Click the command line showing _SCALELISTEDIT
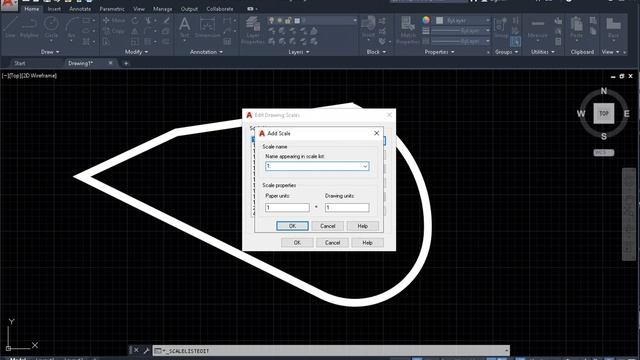This screenshot has height=360, width=640. pyautogui.click(x=331, y=351)
